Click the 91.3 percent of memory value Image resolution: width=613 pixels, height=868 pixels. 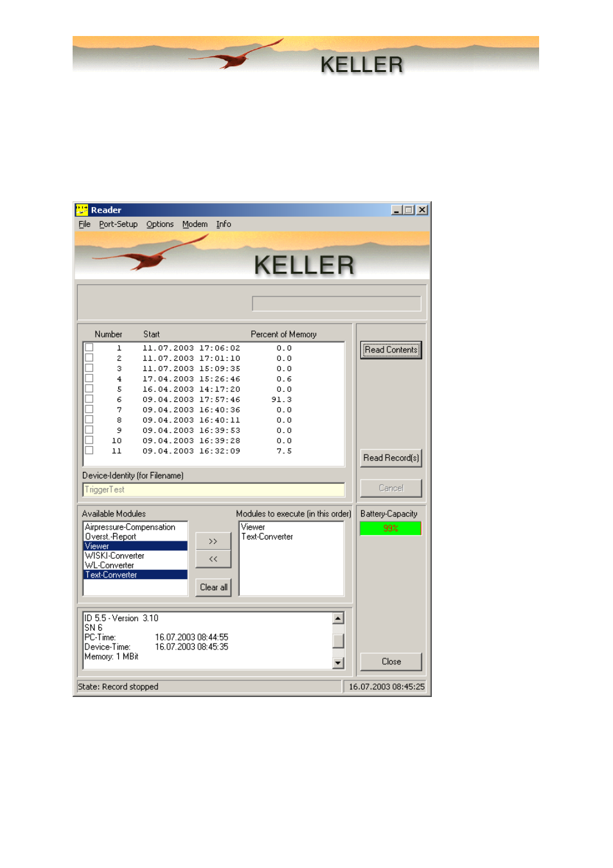tap(281, 399)
